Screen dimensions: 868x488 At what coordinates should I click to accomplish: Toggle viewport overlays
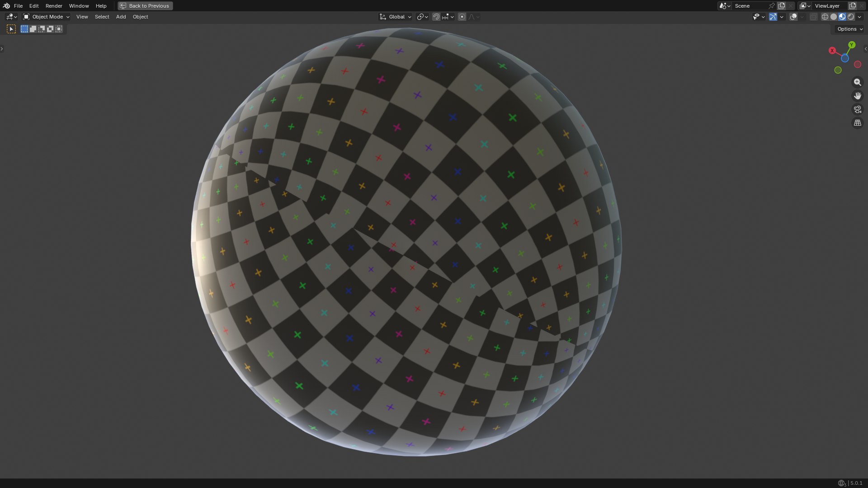click(793, 17)
